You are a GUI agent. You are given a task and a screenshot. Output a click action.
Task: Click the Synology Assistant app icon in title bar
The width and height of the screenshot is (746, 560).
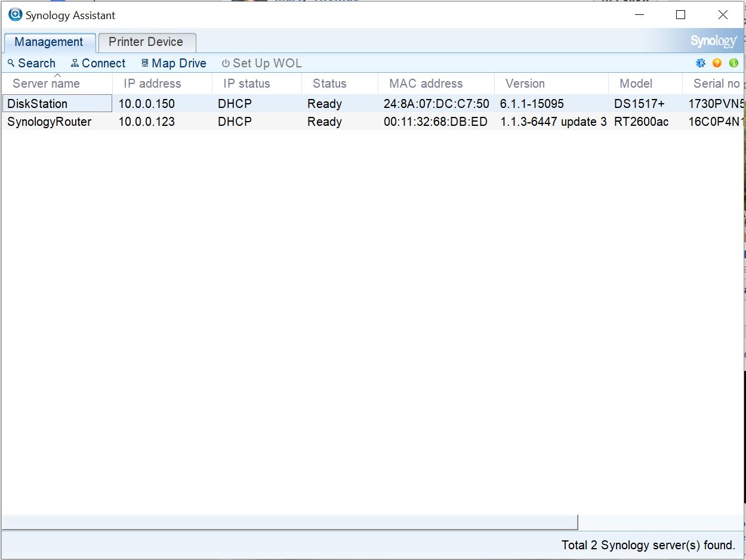(x=15, y=15)
